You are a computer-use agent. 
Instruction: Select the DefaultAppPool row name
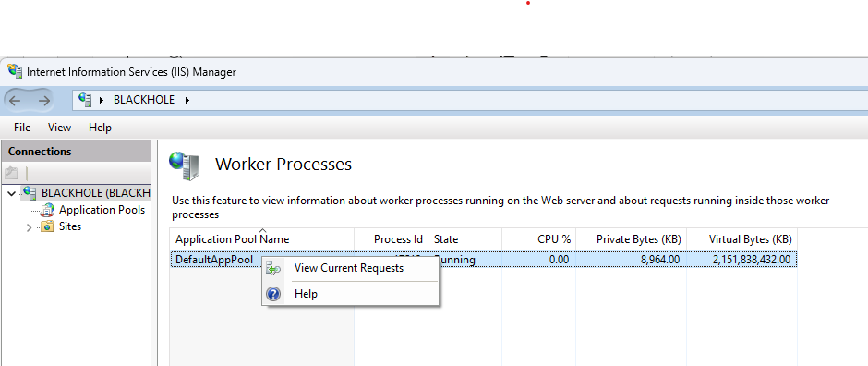(214, 259)
